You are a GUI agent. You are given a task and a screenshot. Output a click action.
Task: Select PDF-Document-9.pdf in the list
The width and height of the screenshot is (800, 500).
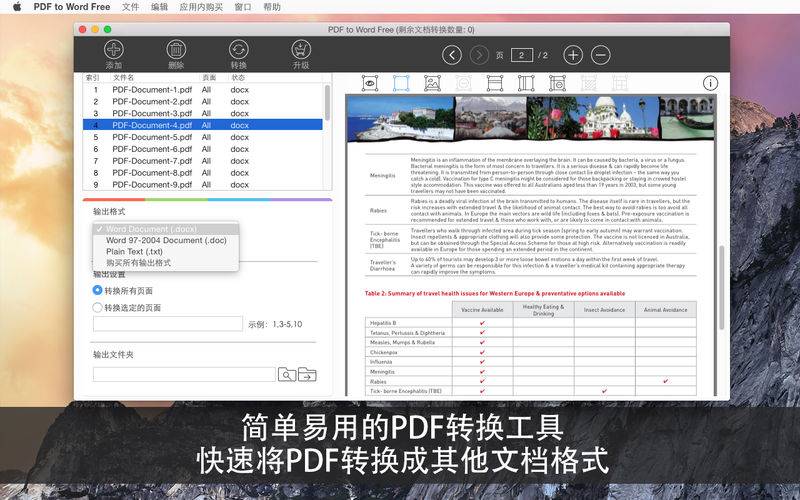(x=203, y=185)
